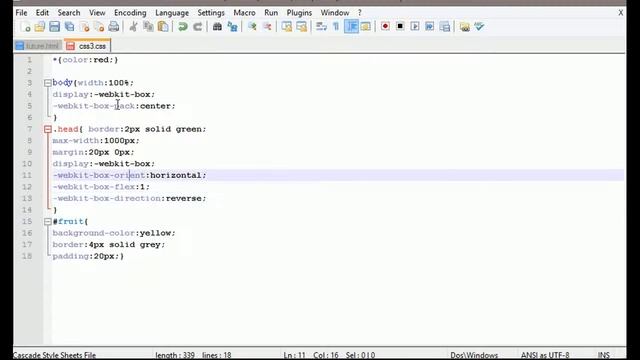Create a new file from the toolbar
Screen dimensions: 640x360
coord(25,27)
